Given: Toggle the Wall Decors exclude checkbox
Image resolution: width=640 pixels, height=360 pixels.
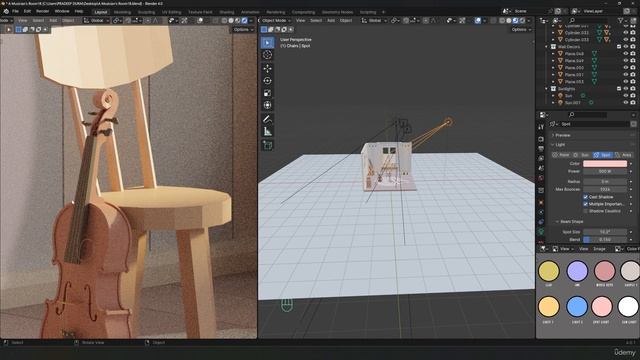Looking at the screenshot, I should [619, 47].
